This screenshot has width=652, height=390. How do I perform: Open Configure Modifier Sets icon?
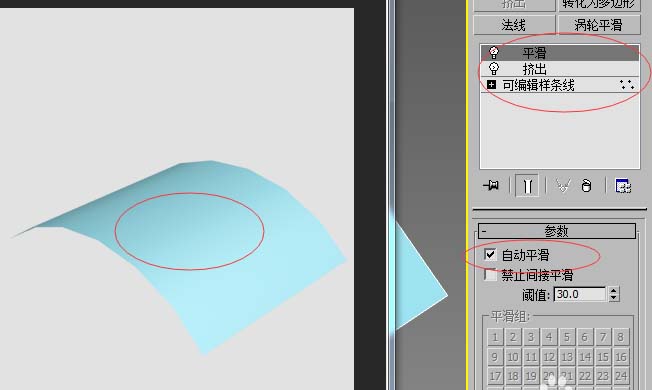(623, 185)
